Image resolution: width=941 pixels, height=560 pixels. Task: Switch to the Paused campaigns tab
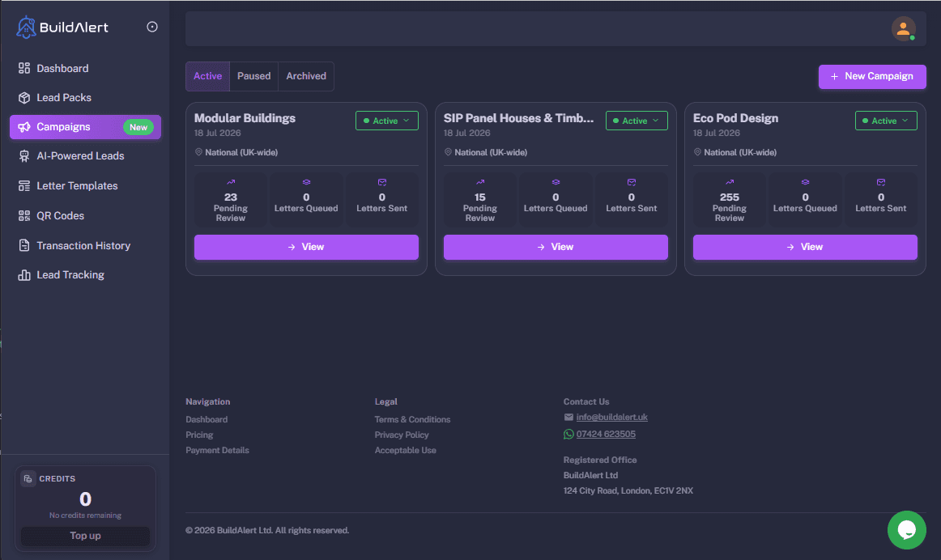(x=253, y=76)
